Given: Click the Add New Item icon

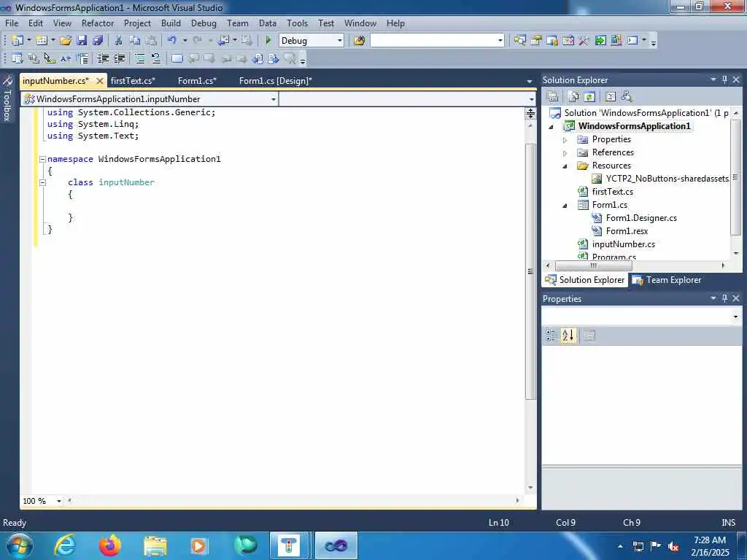Looking at the screenshot, I should (42, 41).
